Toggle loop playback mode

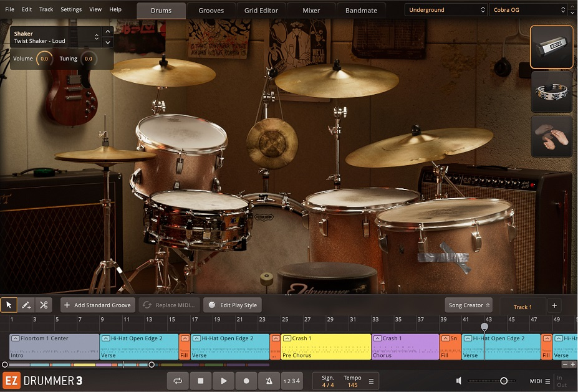[x=178, y=381]
